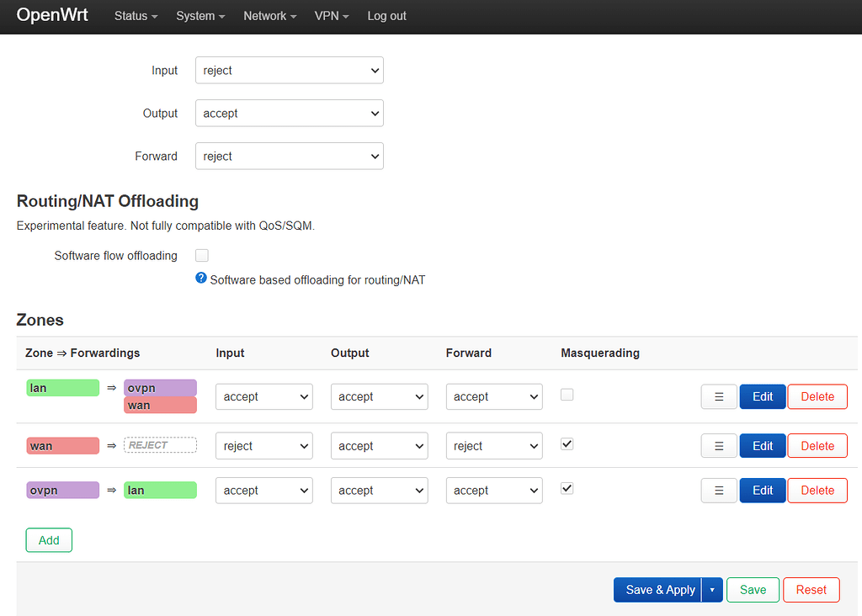The image size is (862, 616).
Task: Disable masquerading for the ovpn zone
Action: click(x=567, y=488)
